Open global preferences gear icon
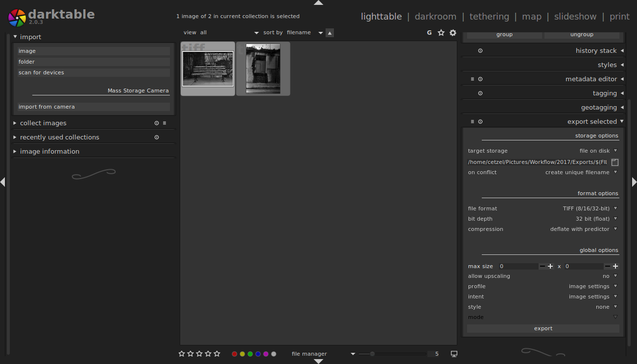 [x=453, y=33]
